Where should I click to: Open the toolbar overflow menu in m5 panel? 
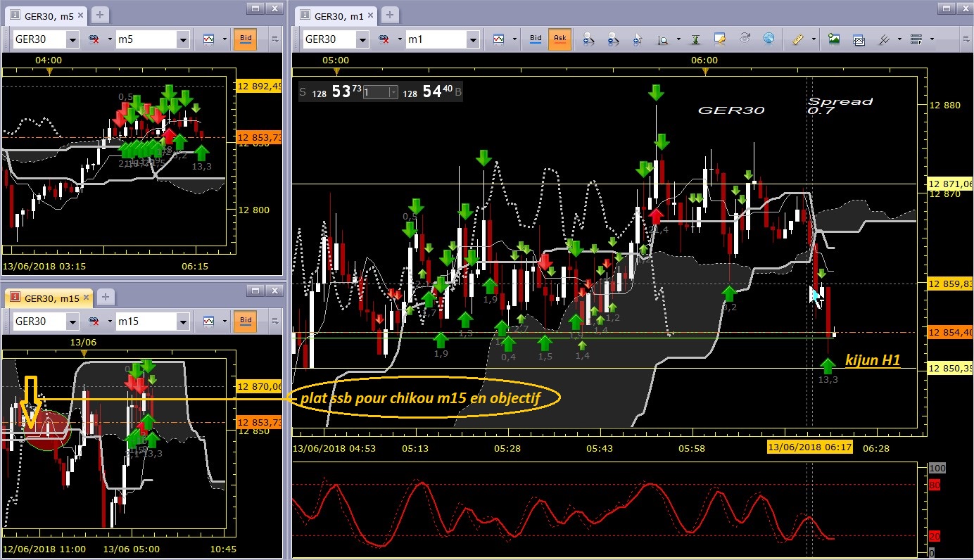[276, 39]
